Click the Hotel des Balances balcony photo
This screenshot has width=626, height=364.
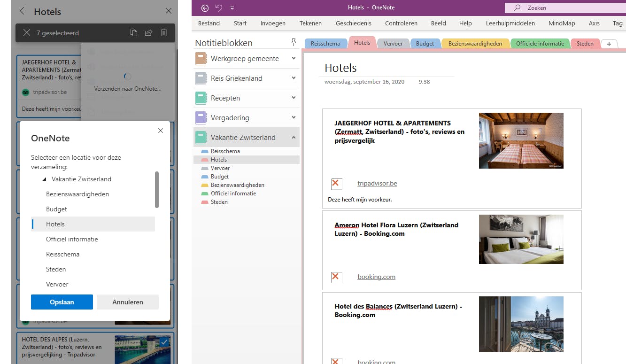[521, 324]
